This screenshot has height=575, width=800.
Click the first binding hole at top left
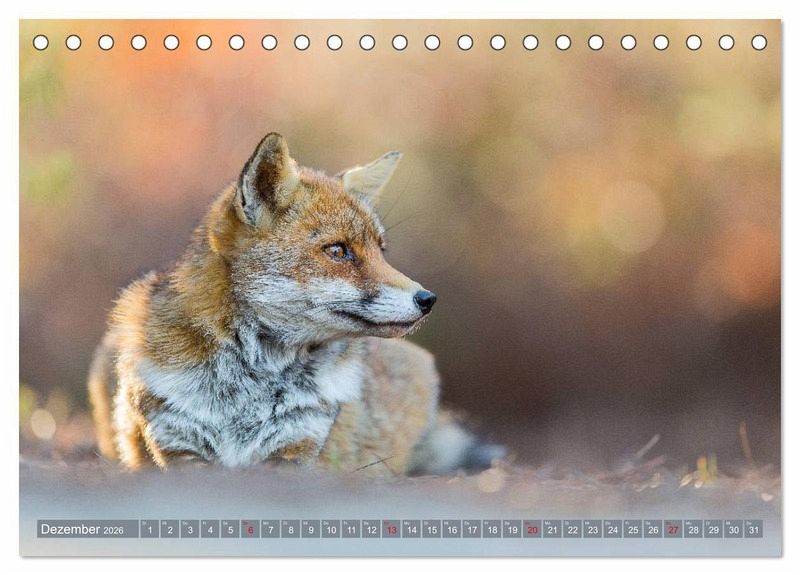point(41,42)
